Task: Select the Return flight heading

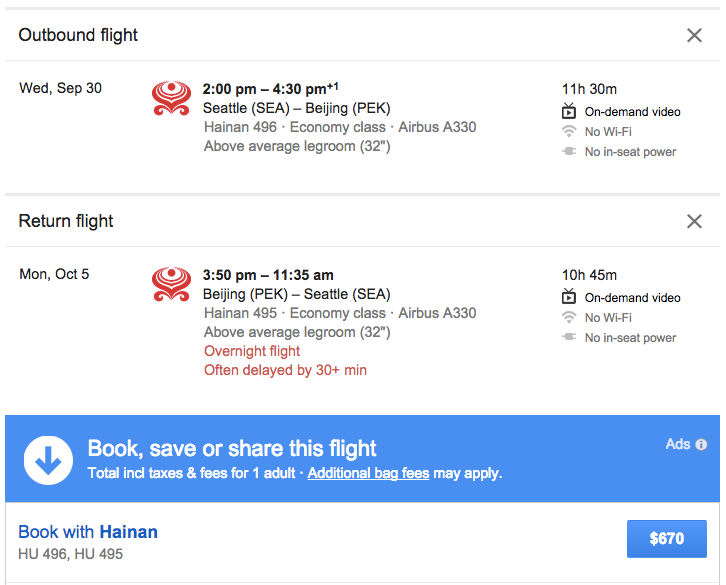Action: [x=66, y=221]
